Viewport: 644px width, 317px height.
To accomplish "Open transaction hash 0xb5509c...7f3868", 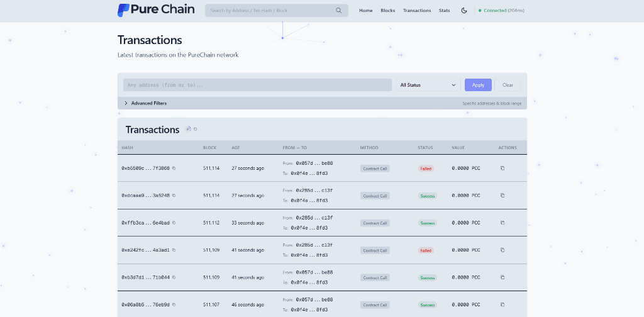I will [x=145, y=169].
